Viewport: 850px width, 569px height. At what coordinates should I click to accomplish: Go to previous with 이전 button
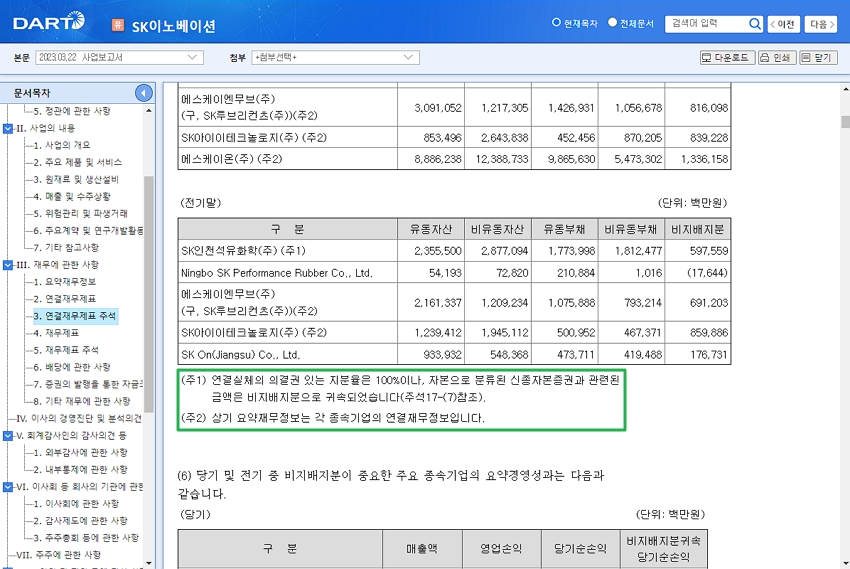tap(783, 24)
